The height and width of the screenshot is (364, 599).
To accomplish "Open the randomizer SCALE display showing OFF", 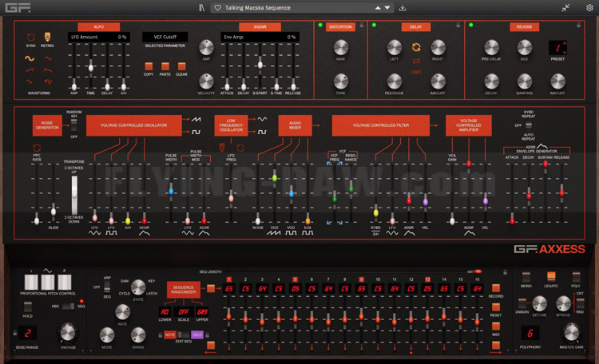I will [x=184, y=311].
